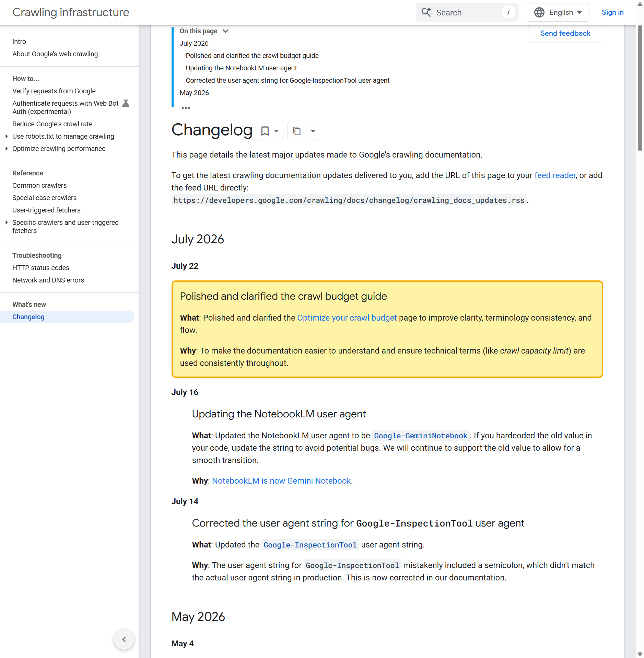The width and height of the screenshot is (644, 658).
Task: Open Reduce Google's crawl rate
Action: [52, 124]
